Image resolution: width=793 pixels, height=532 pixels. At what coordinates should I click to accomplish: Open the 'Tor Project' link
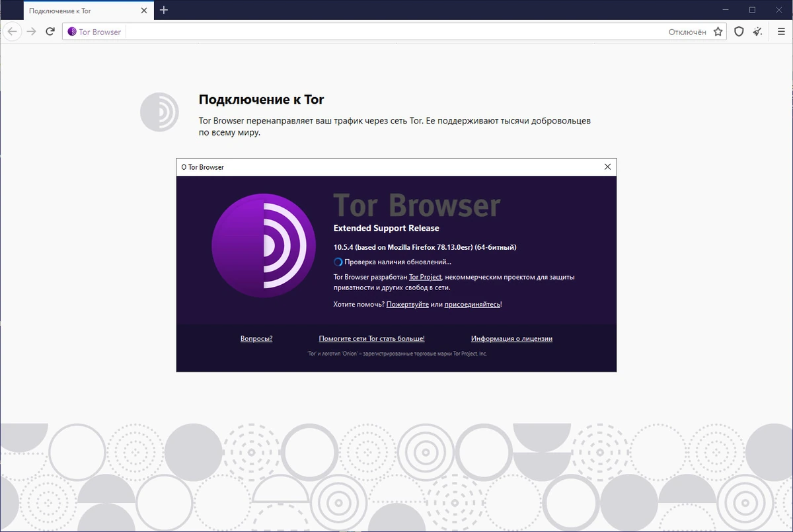pos(425,277)
